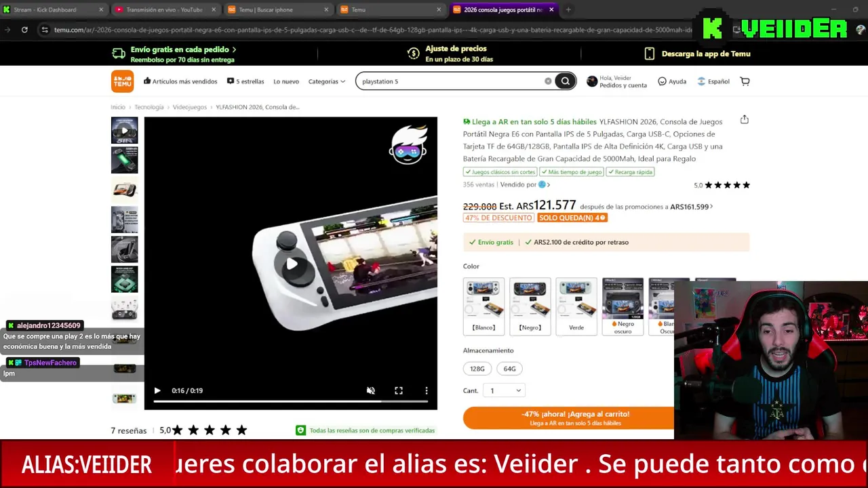
Task: Reload the page in the browser
Action: [24, 30]
